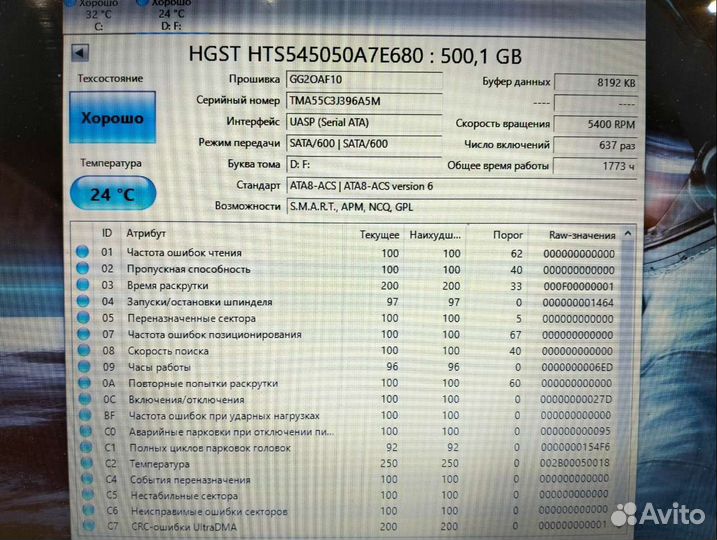Viewport: 717px width, 540px height.
Task: Select attribute text CRC-ошибки UltraDMA
Action: point(184,527)
